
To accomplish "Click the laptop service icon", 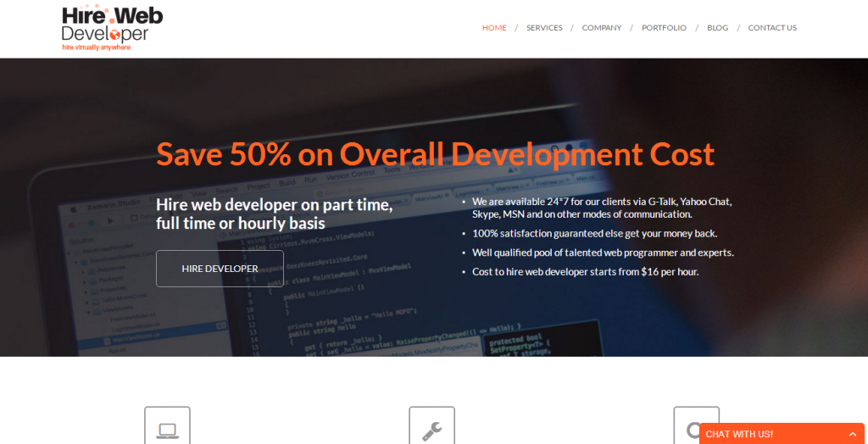I will 167,426.
